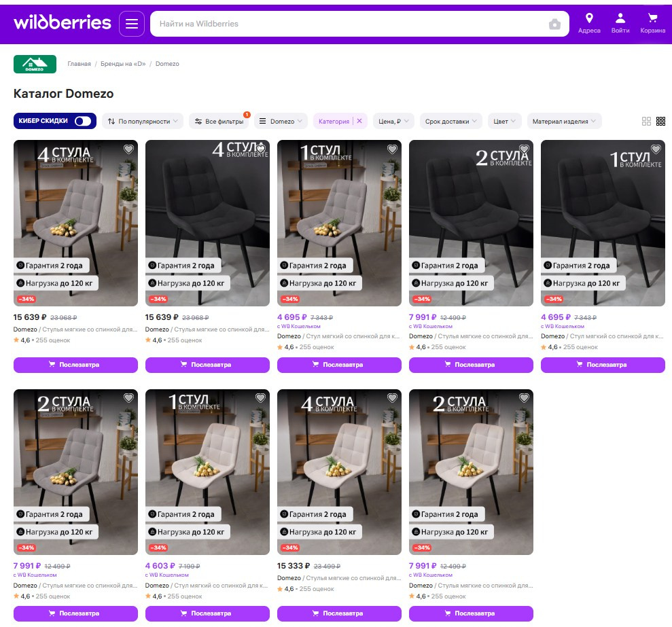
Task: Remove the Категория filter with X
Action: (x=359, y=121)
